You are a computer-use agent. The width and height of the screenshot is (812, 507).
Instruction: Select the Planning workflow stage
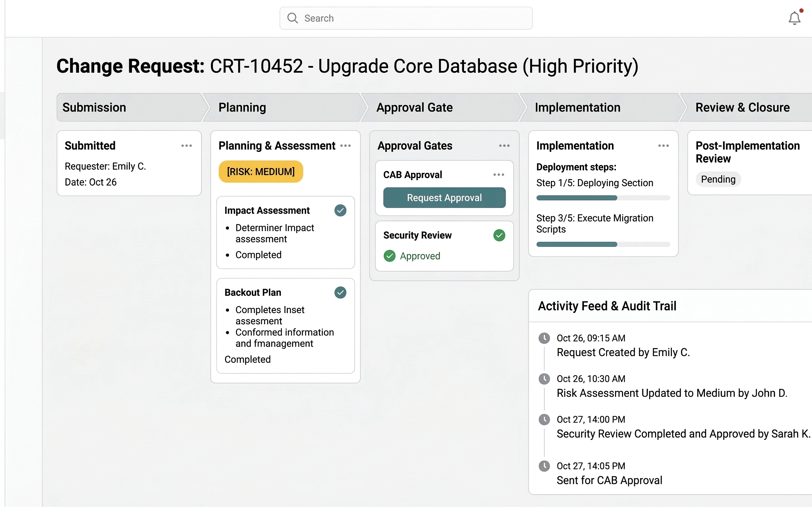point(242,107)
